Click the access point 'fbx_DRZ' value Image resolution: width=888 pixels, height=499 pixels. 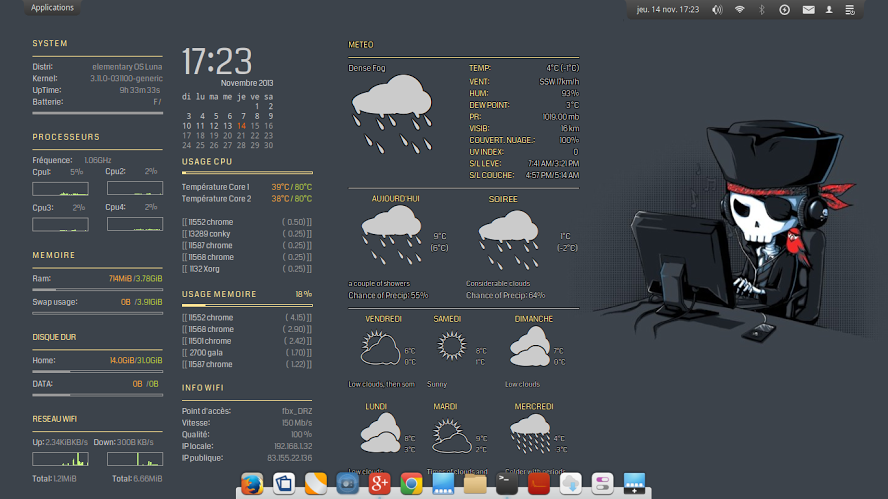pyautogui.click(x=297, y=411)
